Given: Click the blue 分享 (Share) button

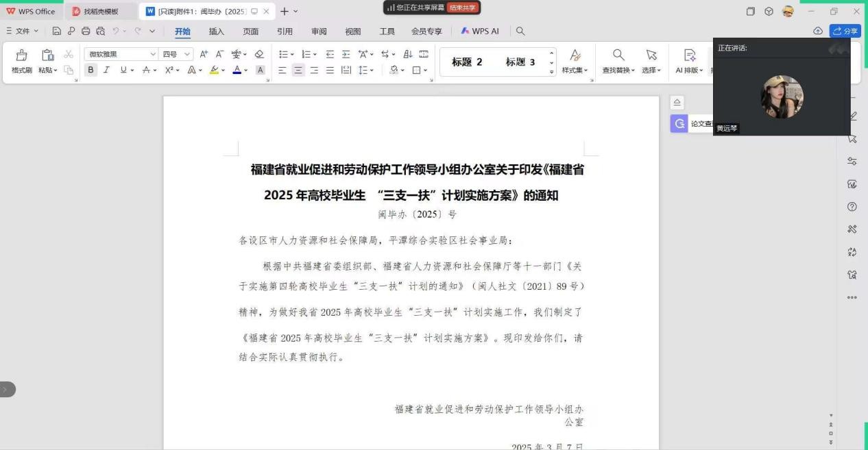Looking at the screenshot, I should 845,31.
